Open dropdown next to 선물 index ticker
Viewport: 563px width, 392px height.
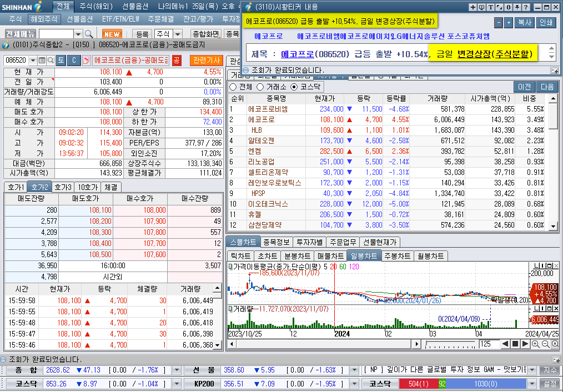point(354,370)
